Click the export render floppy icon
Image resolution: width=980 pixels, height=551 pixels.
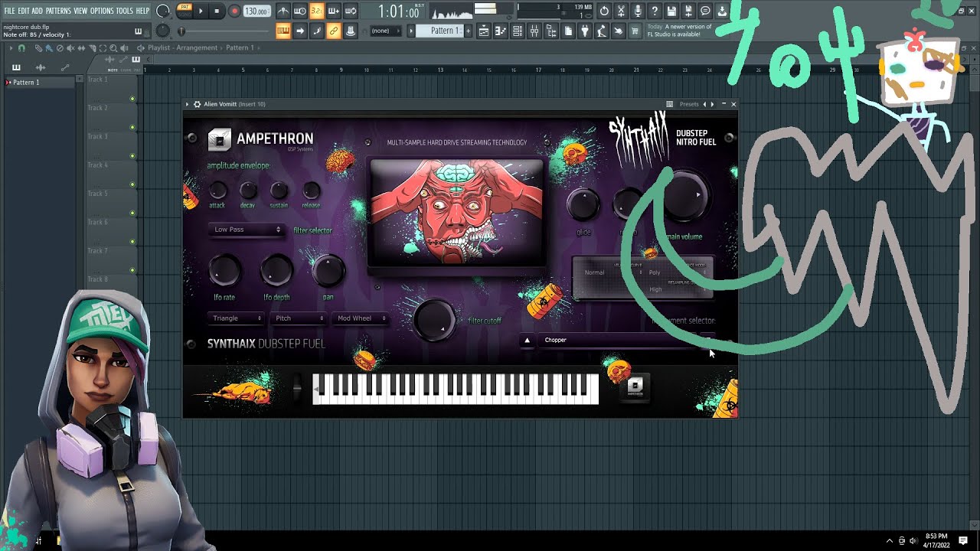coord(688,11)
